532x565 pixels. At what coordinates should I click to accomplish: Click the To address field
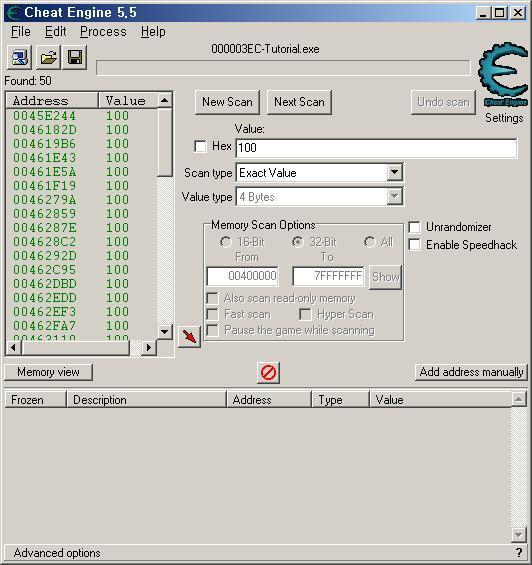328,276
